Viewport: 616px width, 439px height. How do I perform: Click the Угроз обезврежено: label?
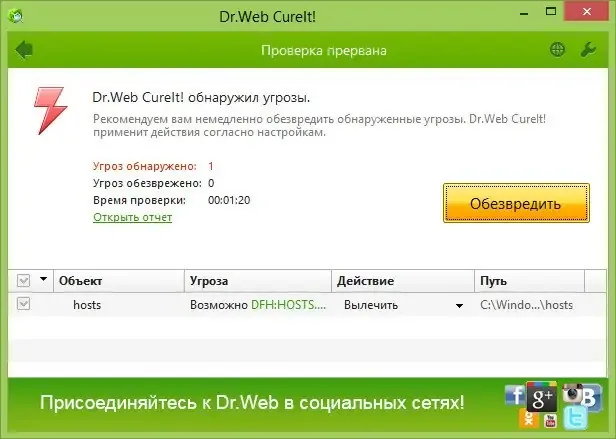147,183
